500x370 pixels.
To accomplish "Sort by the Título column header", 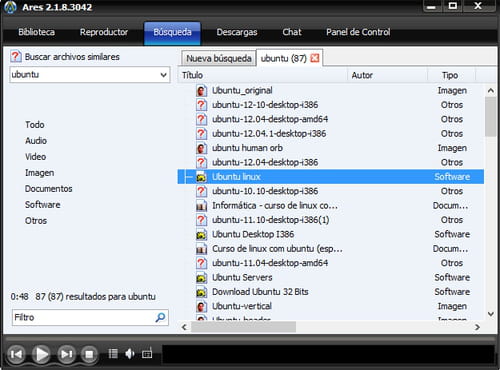I will pos(263,75).
